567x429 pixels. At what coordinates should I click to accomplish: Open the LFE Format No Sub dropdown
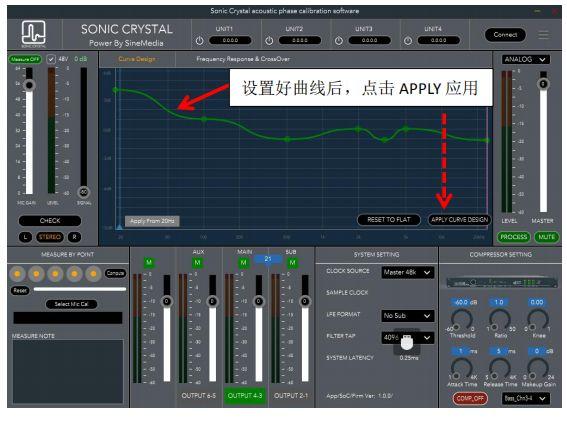pyautogui.click(x=408, y=316)
